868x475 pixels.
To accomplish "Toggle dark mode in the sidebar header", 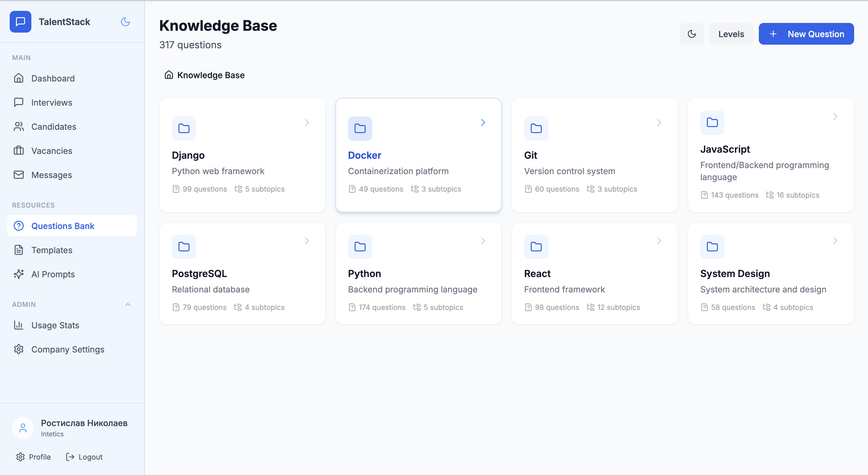I will tap(125, 21).
